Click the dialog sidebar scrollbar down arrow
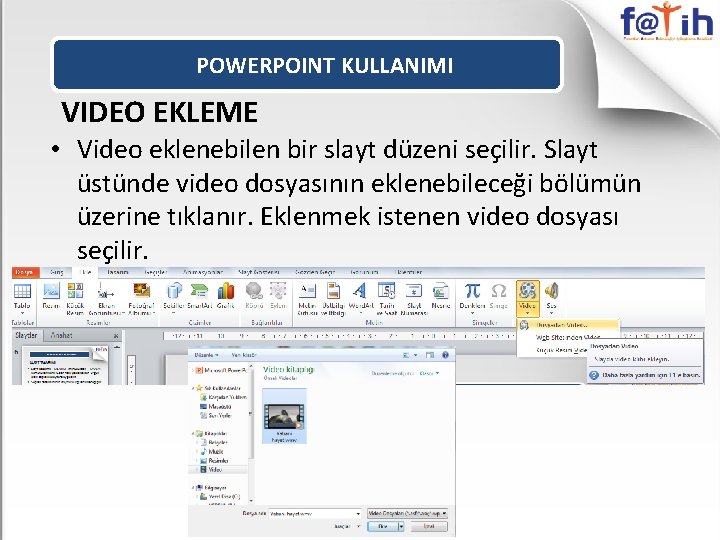Screen dimensions: 720x540 point(251,501)
